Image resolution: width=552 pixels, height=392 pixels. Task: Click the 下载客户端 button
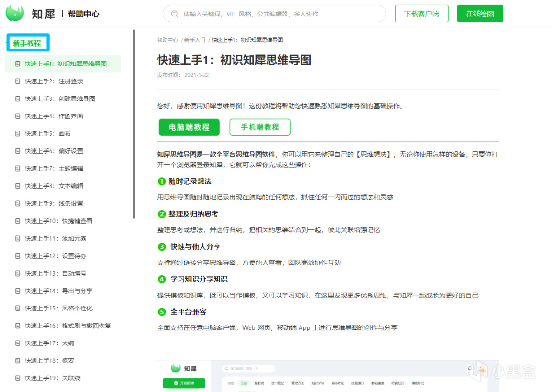click(x=421, y=14)
